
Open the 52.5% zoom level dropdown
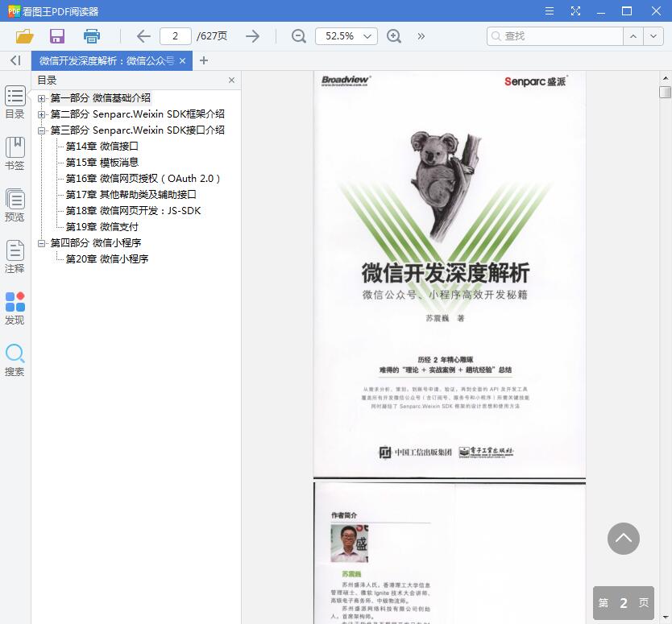346,36
